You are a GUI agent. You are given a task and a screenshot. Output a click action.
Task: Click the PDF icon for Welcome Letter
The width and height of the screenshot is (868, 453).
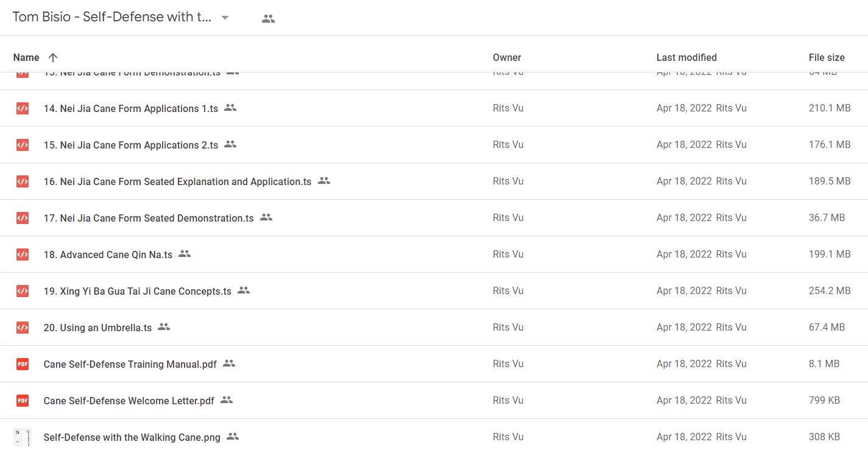coord(23,401)
